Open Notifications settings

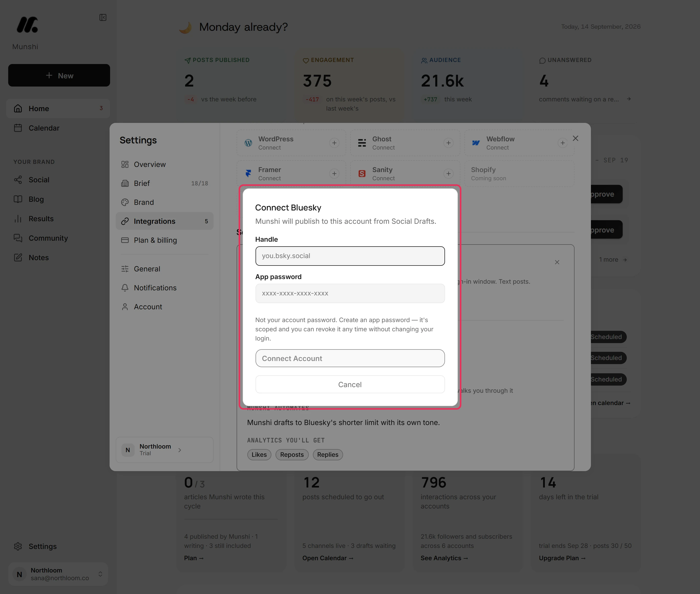click(x=165, y=288)
